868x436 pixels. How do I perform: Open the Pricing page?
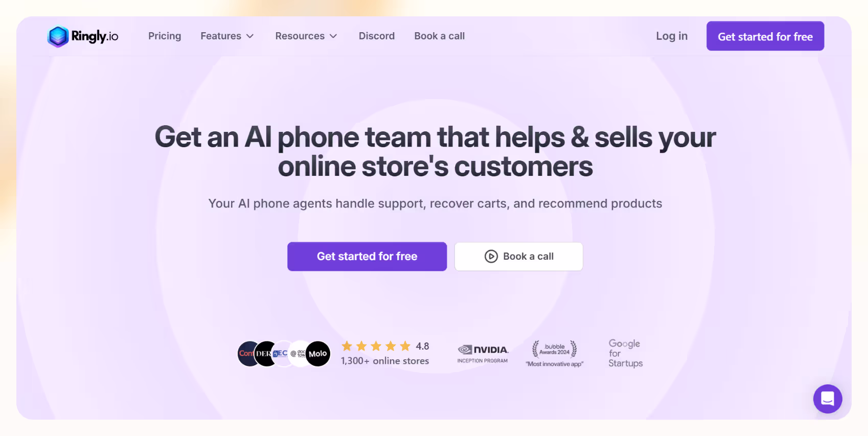[165, 36]
